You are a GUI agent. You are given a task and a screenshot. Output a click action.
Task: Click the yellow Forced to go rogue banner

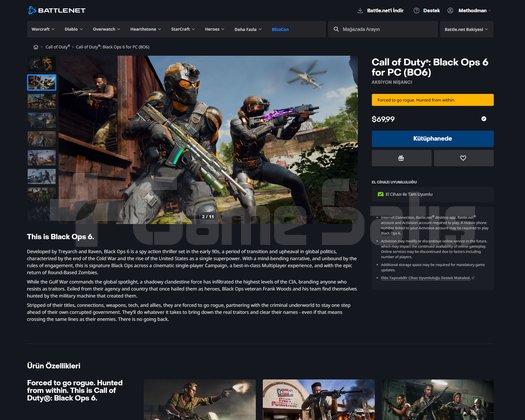pyautogui.click(x=433, y=100)
